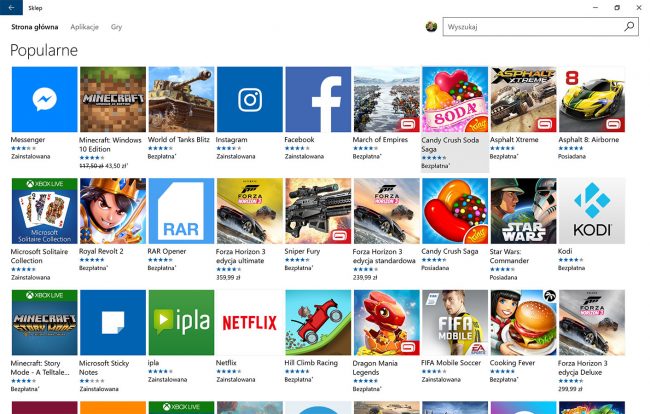Switch to the Aplikacje tab

[85, 27]
